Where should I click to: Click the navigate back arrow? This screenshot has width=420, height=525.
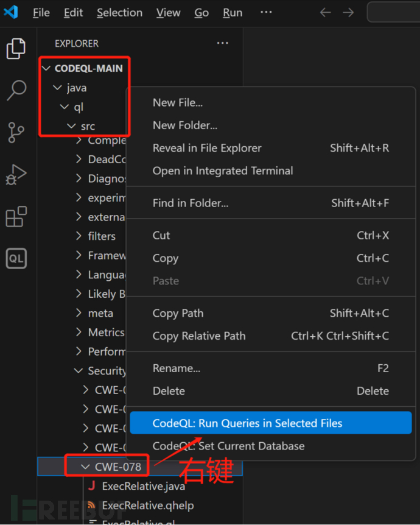[x=326, y=13]
